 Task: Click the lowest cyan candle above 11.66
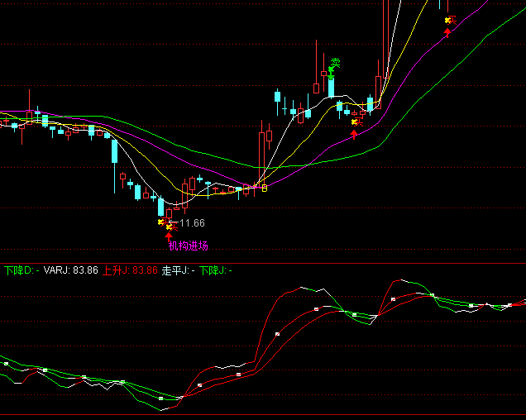(161, 207)
